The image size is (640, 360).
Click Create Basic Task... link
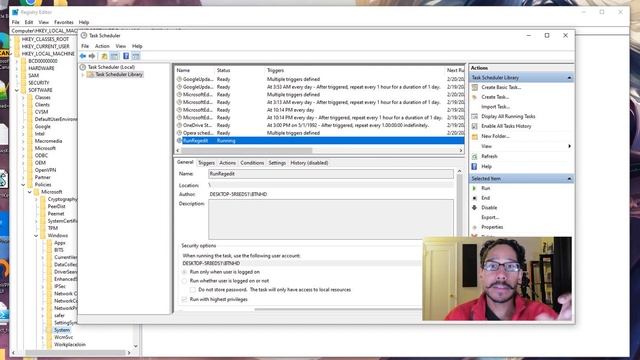(x=501, y=87)
